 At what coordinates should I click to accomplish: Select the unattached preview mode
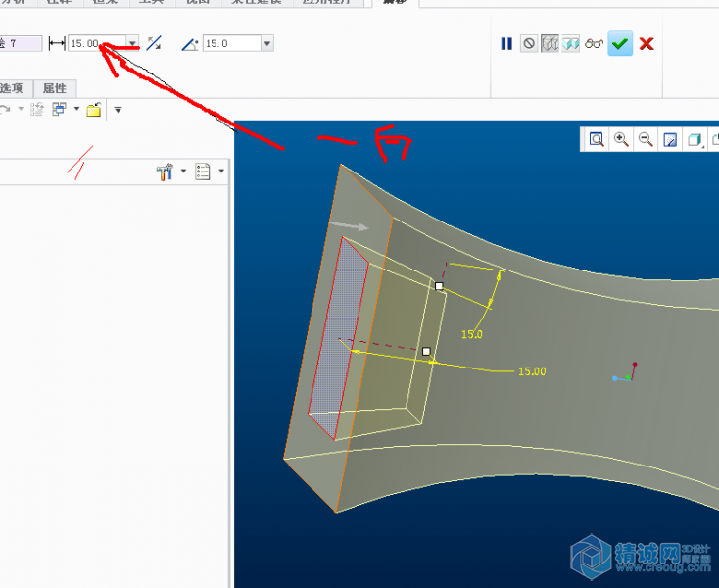coord(550,44)
